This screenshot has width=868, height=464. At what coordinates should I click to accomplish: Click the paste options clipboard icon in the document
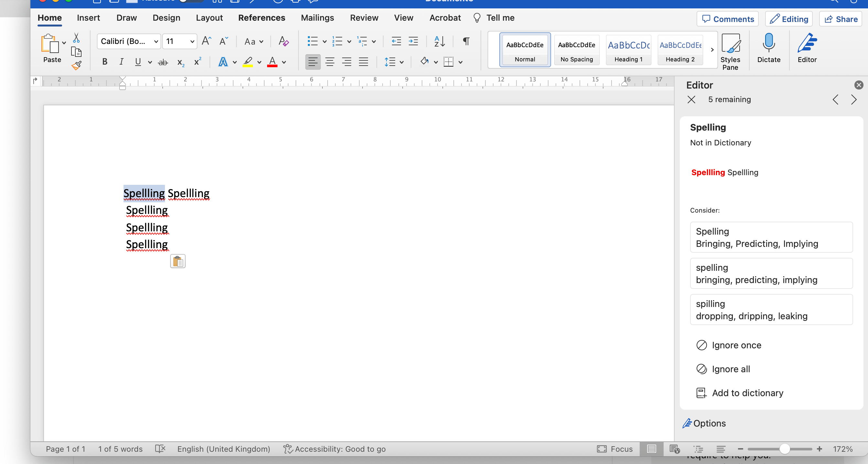178,261
